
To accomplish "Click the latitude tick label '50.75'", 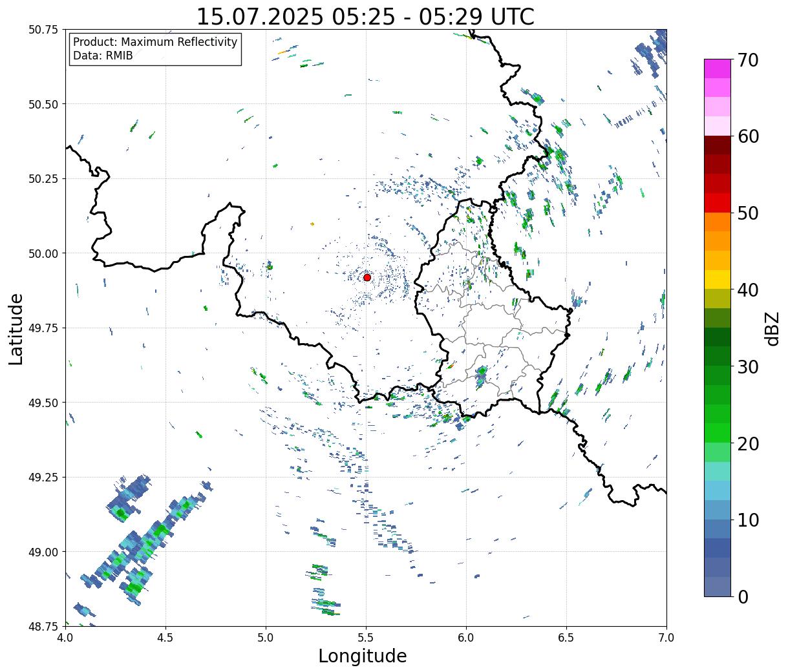I will (x=43, y=30).
